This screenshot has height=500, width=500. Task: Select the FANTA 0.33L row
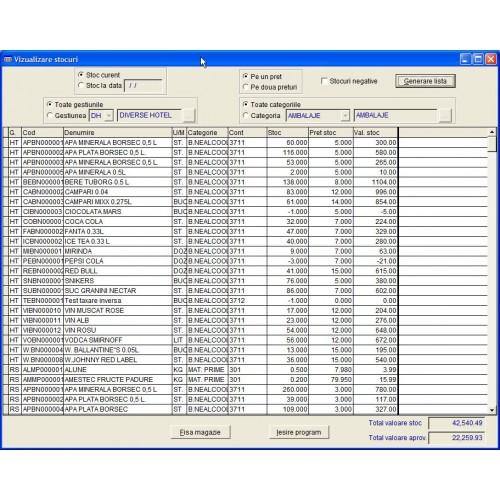point(245,231)
